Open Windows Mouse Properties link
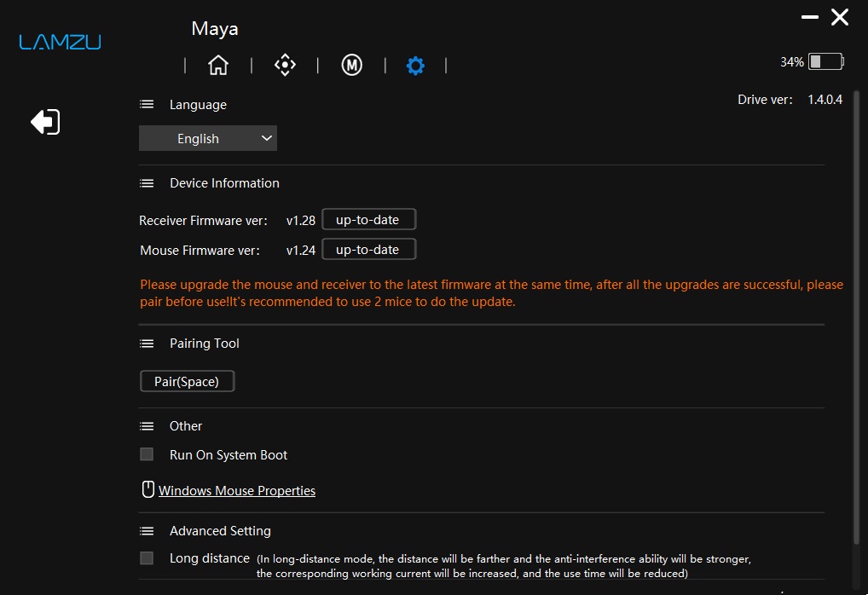Screen dimensions: 868x595 coord(237,491)
